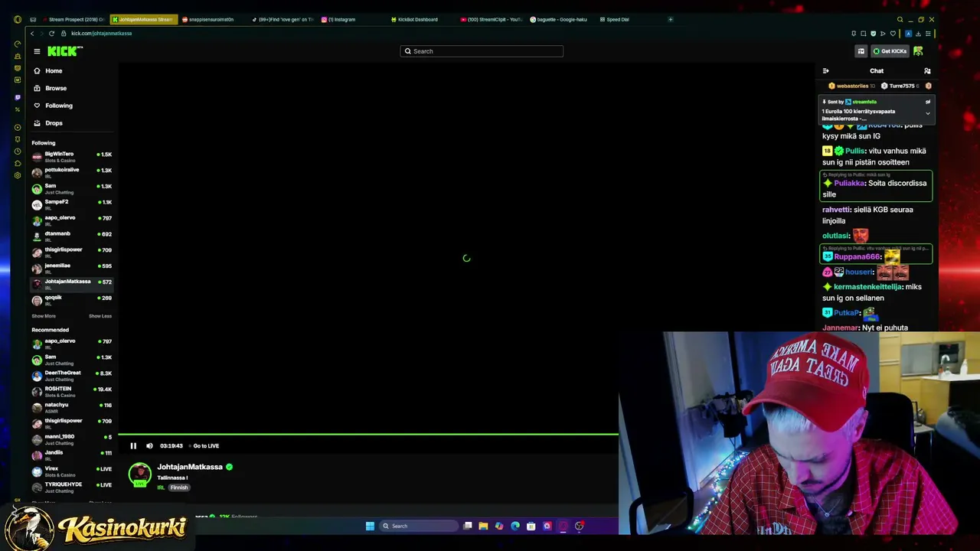This screenshot has height=551, width=980.
Task: Click kermastenkeittelija username in chat
Action: [868, 287]
